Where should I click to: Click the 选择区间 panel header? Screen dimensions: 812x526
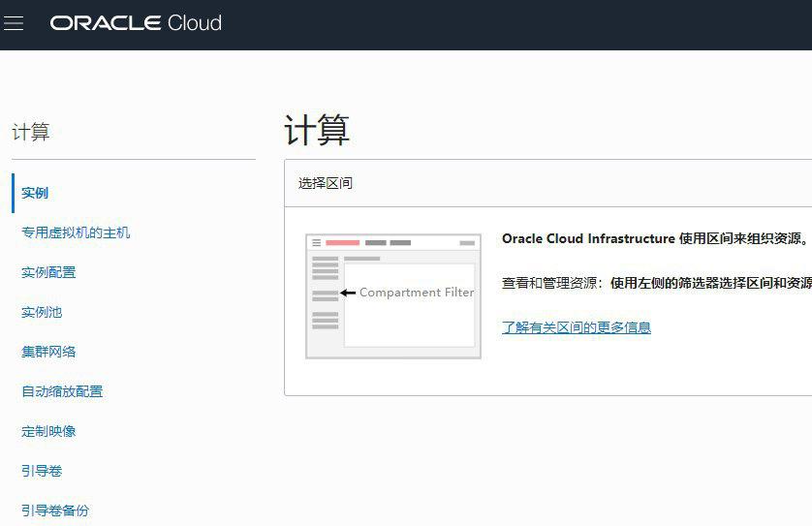click(x=326, y=183)
